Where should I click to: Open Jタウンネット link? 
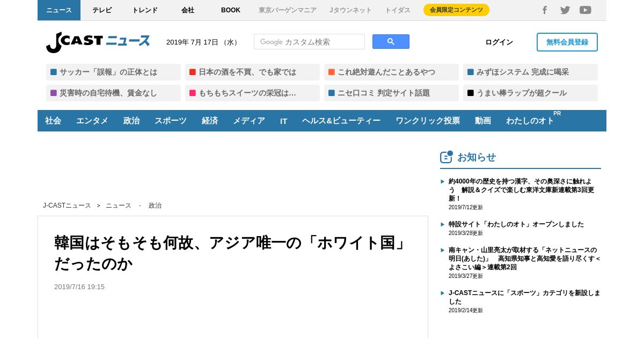click(x=350, y=10)
